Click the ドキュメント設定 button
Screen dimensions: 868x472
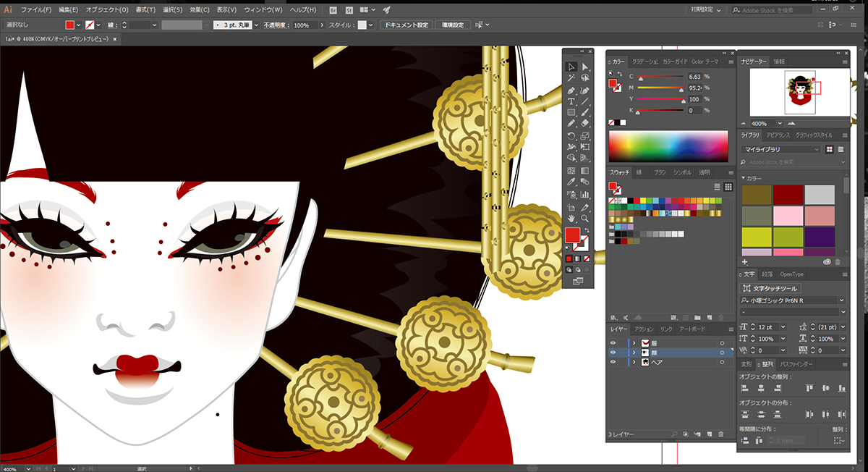pos(407,25)
